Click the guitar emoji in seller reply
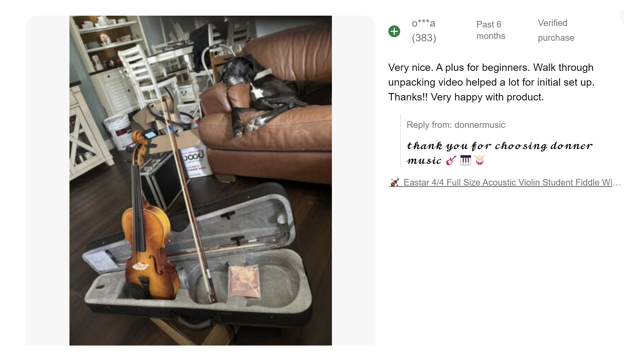644x360 pixels. (451, 160)
